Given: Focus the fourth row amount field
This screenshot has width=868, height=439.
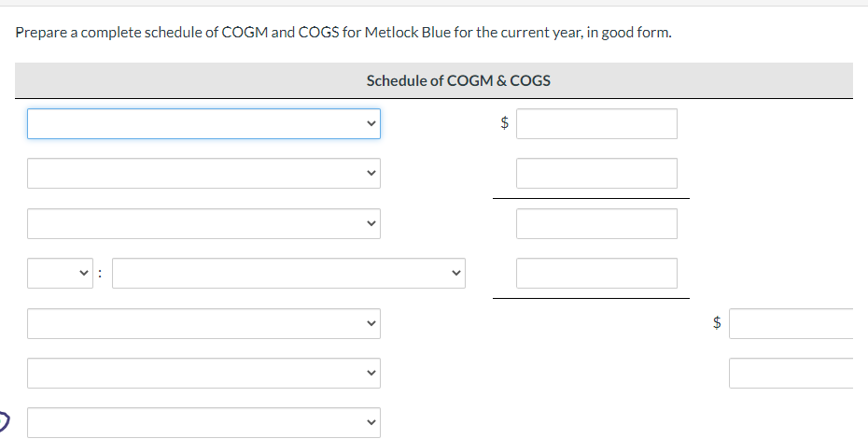Looking at the screenshot, I should click(x=596, y=273).
